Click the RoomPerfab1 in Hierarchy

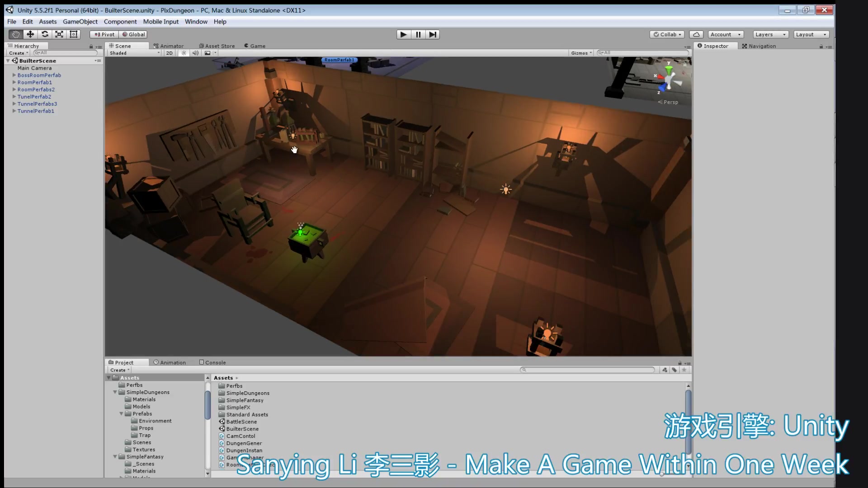click(x=34, y=82)
